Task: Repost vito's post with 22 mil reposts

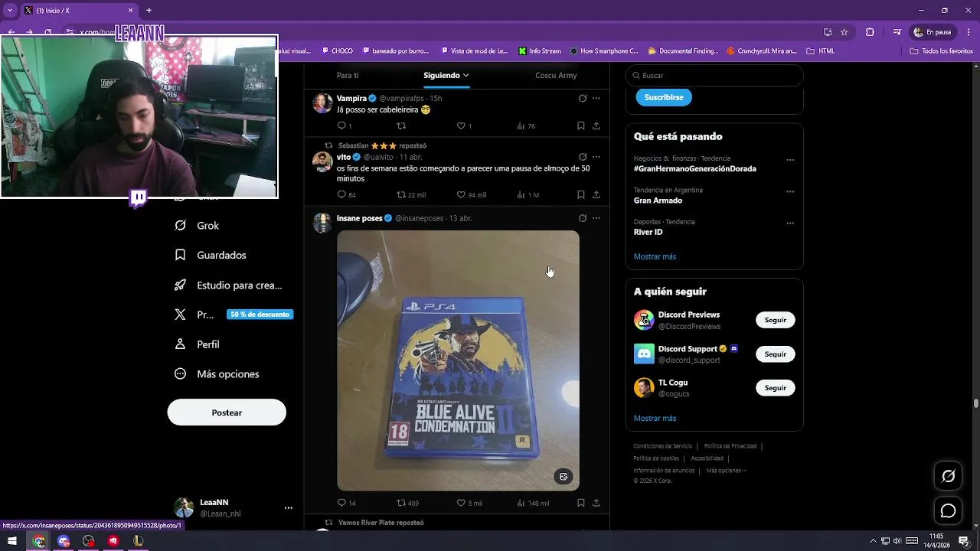Action: click(410, 194)
